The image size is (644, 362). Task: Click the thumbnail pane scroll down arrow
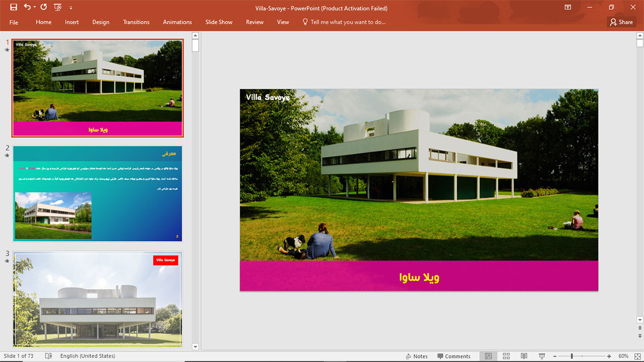tap(196, 347)
